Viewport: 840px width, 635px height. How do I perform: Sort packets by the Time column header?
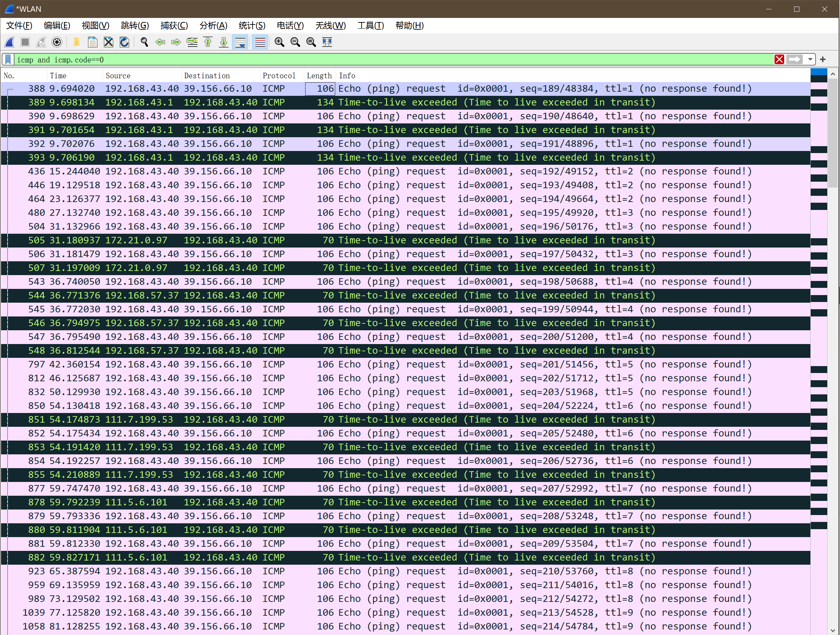pos(58,75)
